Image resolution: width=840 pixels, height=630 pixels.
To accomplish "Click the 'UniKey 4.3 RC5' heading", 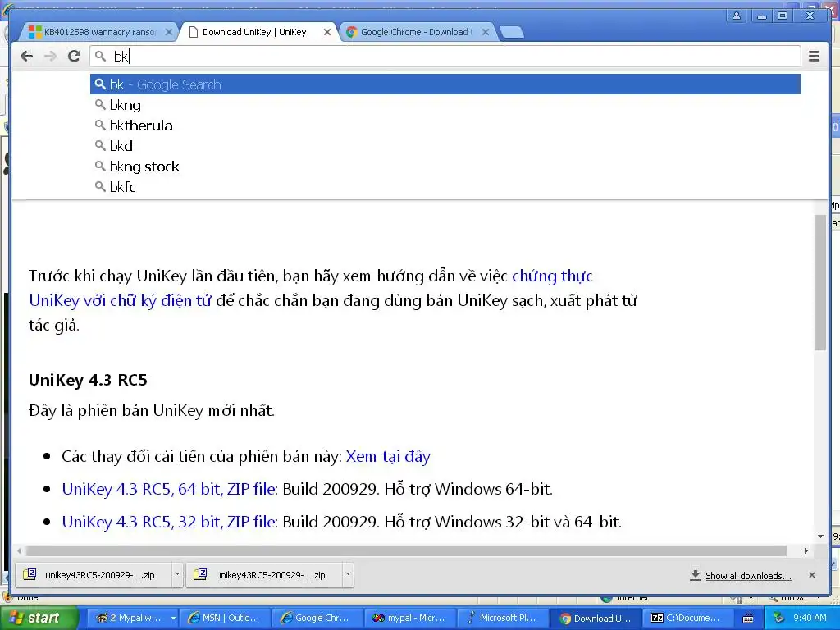I will [x=88, y=381].
